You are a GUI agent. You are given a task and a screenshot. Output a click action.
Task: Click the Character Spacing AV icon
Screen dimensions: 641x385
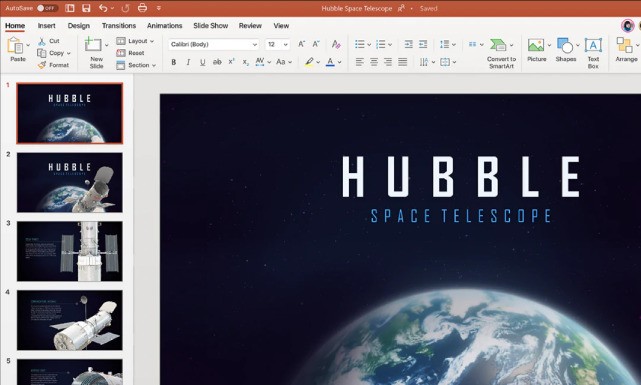pyautogui.click(x=260, y=62)
